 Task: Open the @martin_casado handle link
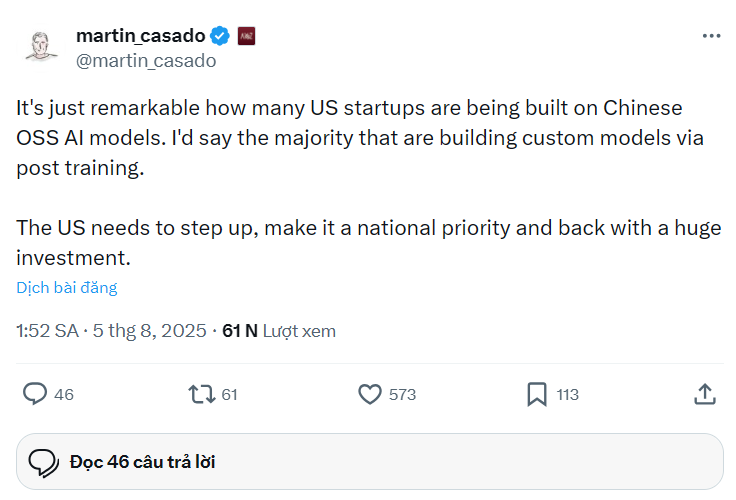point(146,60)
